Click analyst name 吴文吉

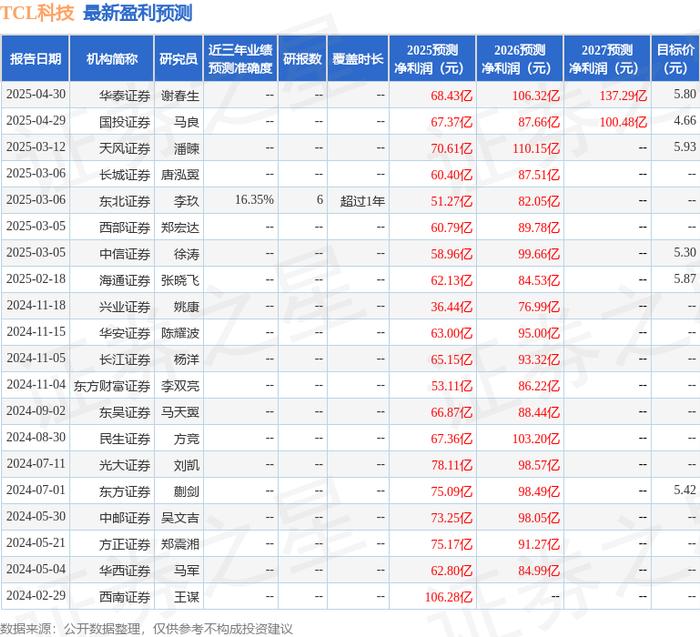click(180, 518)
